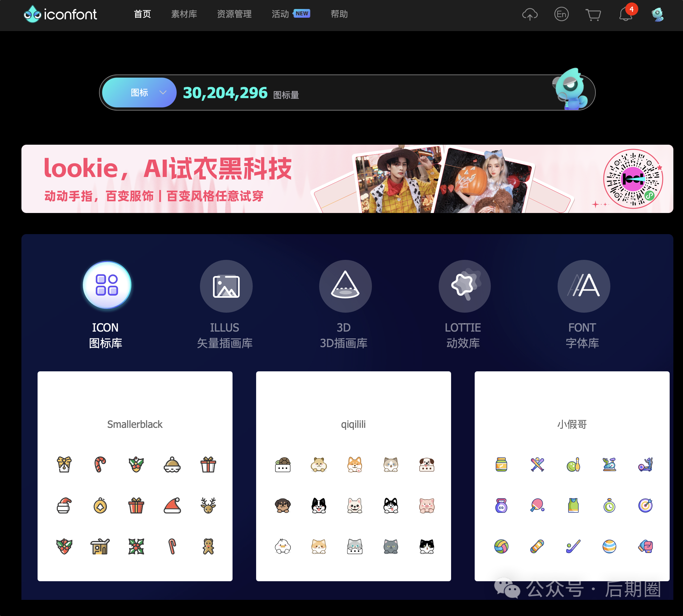
Task: Open your user avatar menu
Action: (x=657, y=14)
